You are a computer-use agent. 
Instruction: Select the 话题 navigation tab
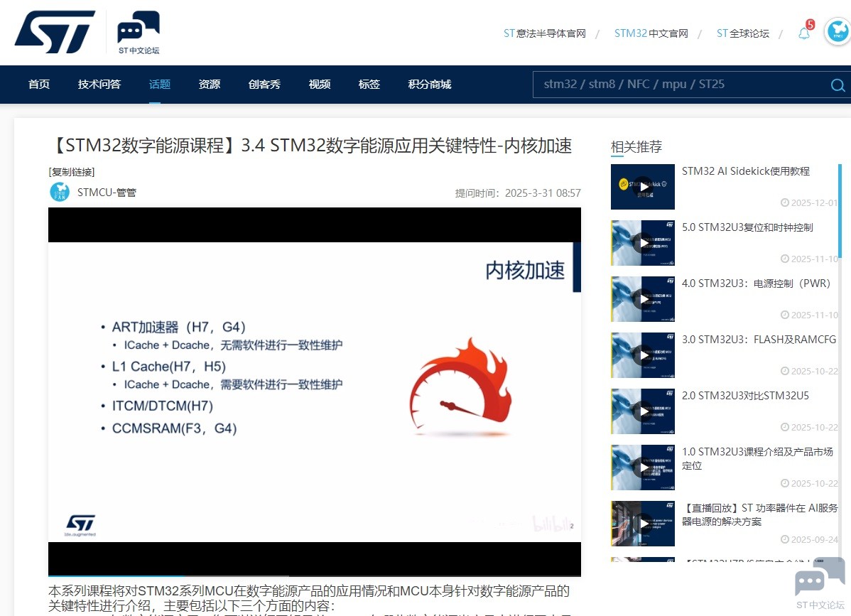tap(160, 84)
